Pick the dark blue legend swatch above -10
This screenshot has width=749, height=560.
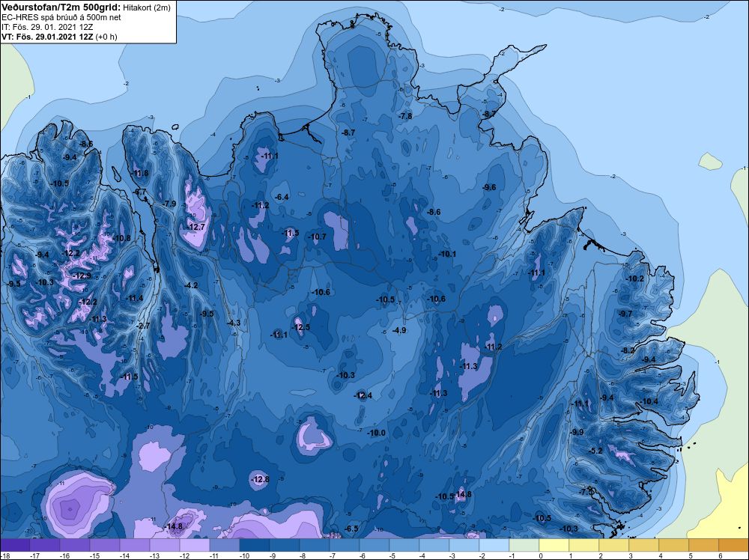click(255, 545)
